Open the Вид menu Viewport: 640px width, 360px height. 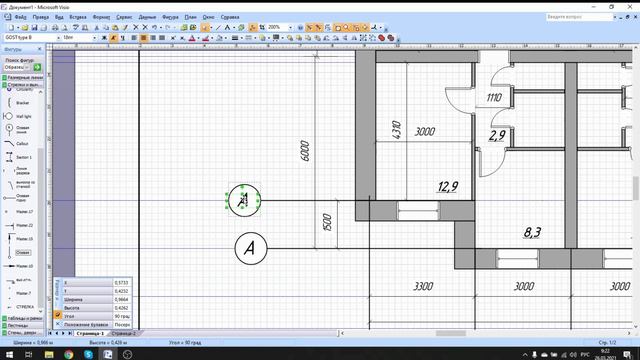pos(59,17)
